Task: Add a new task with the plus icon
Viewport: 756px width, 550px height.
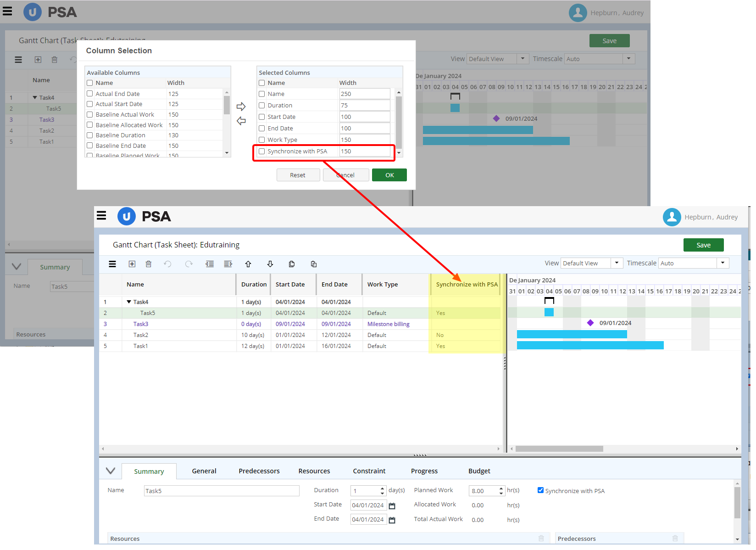Action: coord(132,264)
